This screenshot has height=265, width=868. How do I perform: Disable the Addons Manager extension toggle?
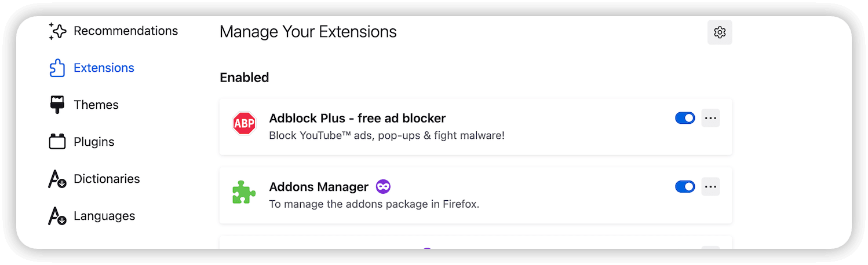click(x=685, y=186)
